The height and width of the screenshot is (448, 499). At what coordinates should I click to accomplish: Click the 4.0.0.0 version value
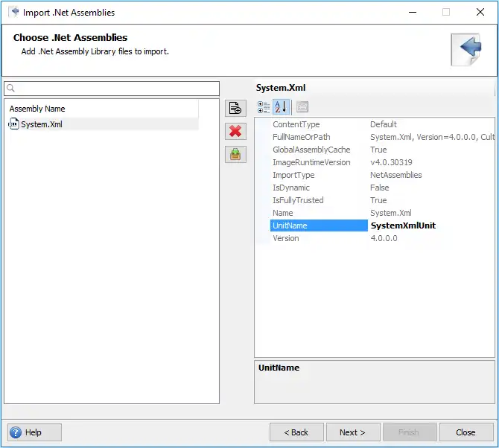point(384,238)
